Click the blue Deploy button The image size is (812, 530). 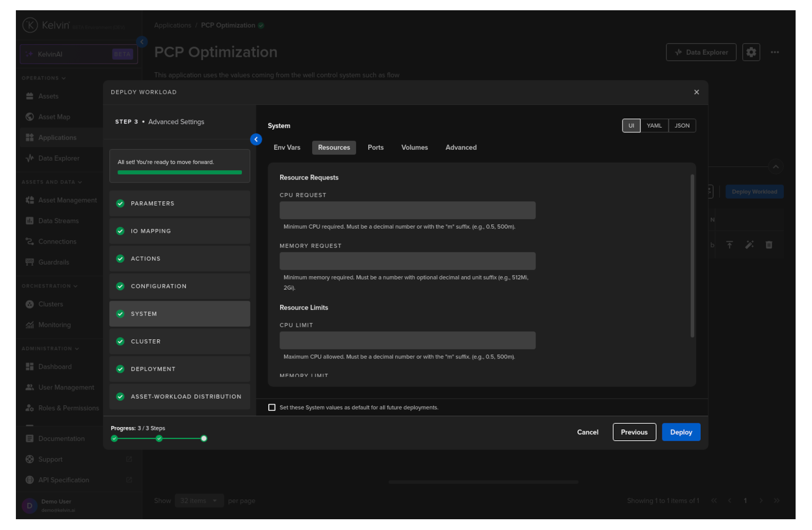click(681, 433)
